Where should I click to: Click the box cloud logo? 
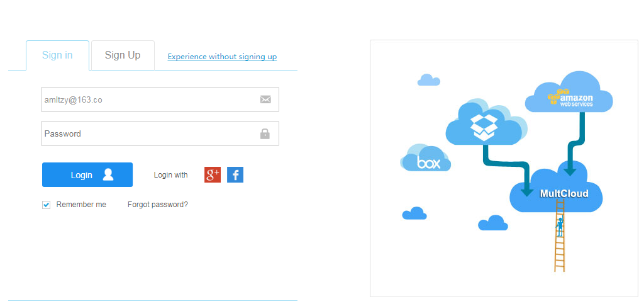[x=426, y=158]
